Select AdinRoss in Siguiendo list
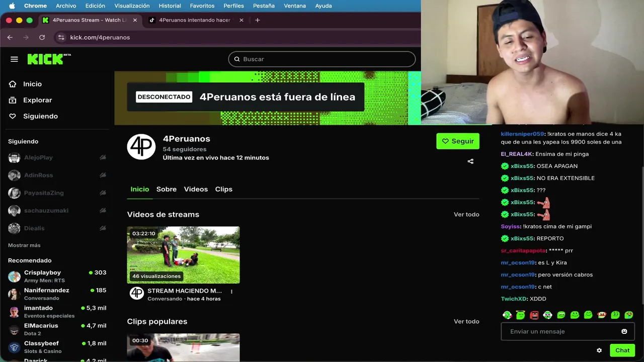 pos(57,175)
